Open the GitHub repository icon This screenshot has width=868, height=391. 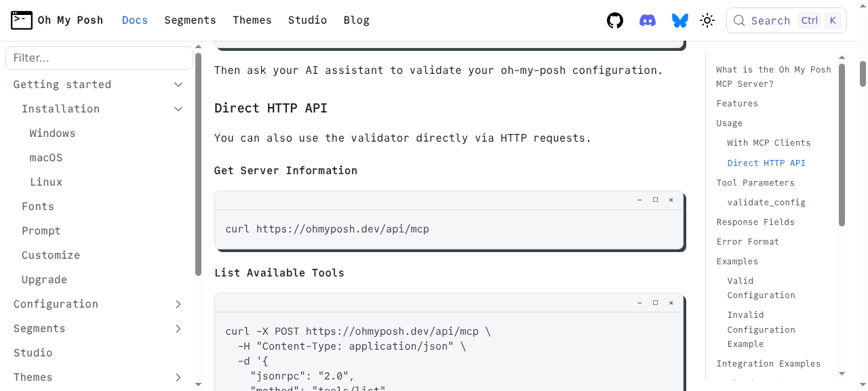(615, 20)
